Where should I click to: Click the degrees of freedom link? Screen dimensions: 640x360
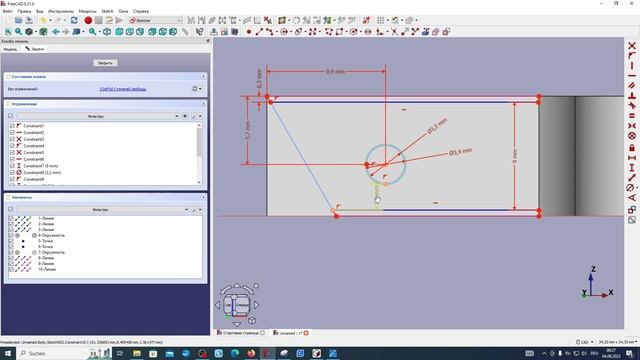point(123,89)
